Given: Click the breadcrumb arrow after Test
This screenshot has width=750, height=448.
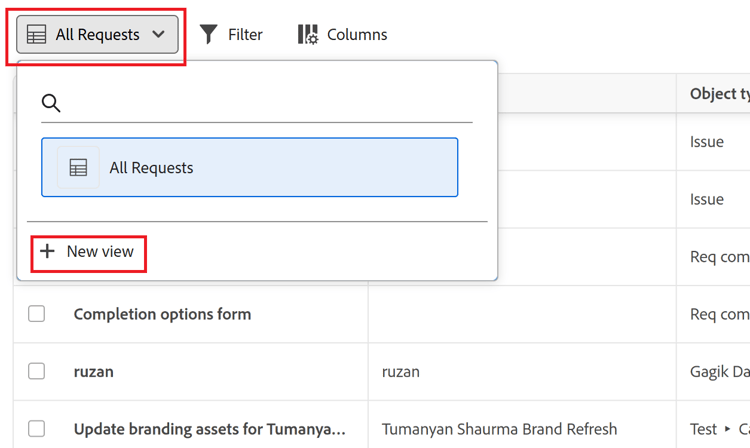Looking at the screenshot, I should click(x=729, y=429).
